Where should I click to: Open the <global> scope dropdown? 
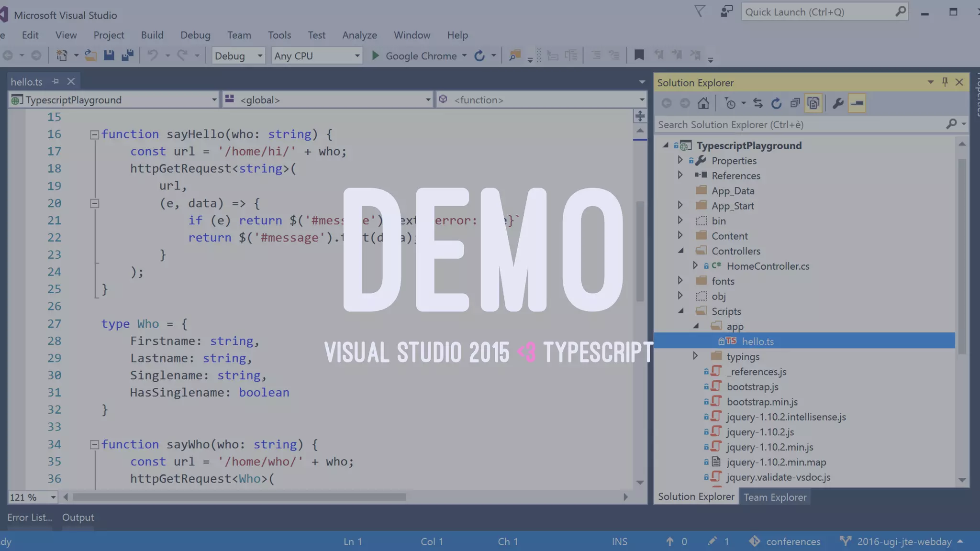328,99
